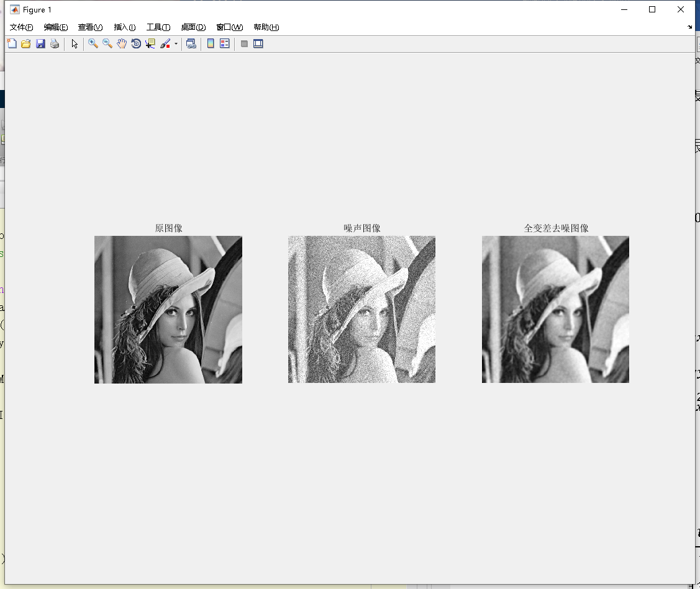Save figure with floppy disk icon
This screenshot has width=700, height=589.
40,43
